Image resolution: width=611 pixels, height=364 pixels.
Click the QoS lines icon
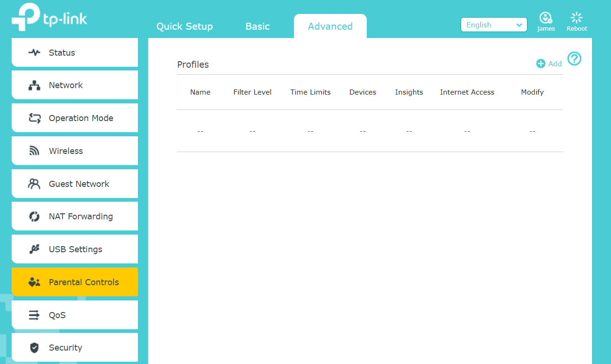(x=34, y=315)
